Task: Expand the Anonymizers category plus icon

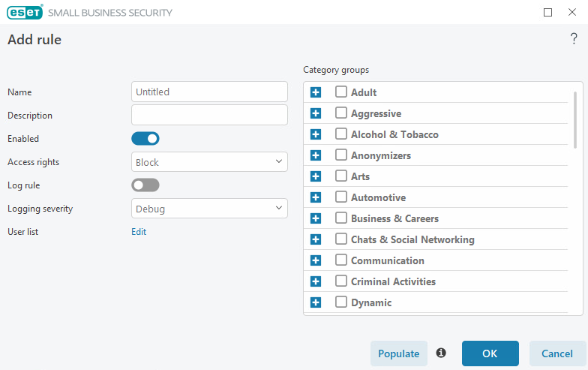Action: pyautogui.click(x=316, y=155)
